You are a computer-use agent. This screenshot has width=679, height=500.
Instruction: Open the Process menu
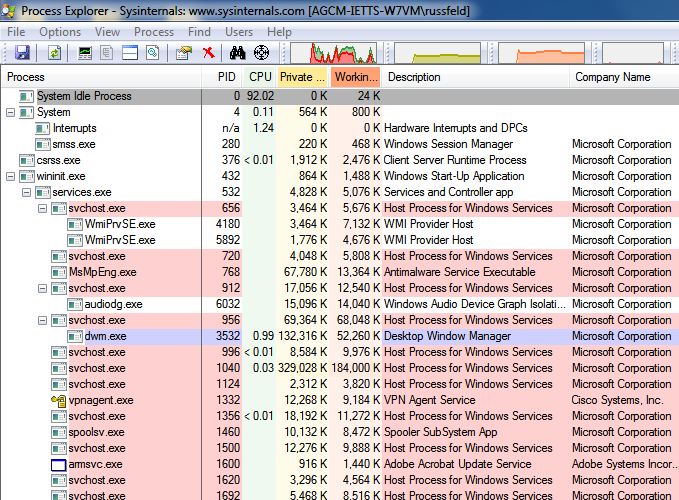click(154, 32)
